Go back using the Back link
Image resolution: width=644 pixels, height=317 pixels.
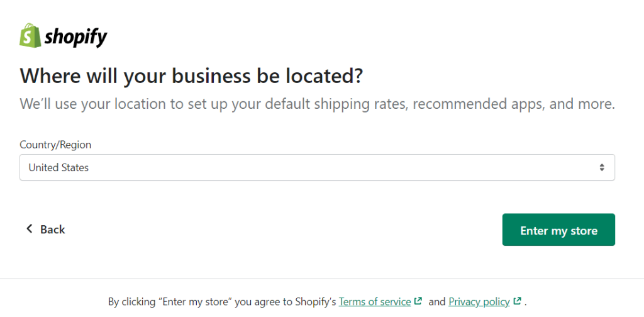[x=45, y=229]
